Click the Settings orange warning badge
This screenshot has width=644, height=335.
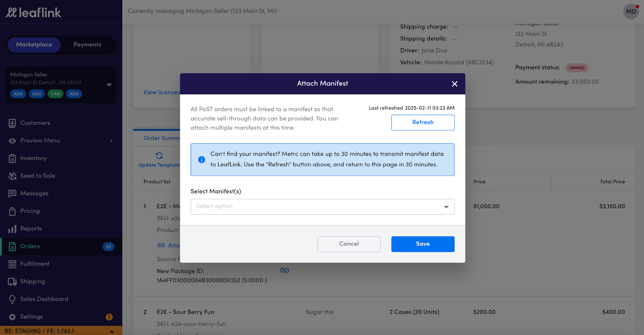click(x=109, y=317)
